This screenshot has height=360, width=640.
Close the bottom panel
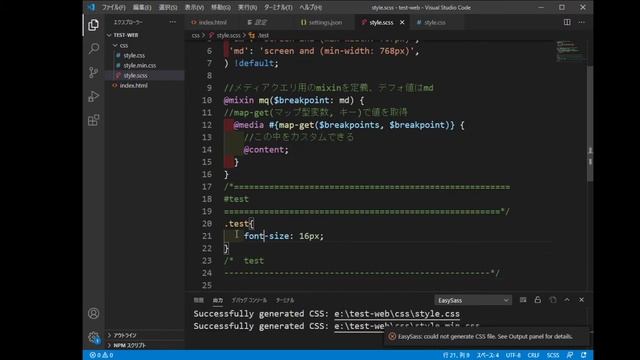click(x=582, y=300)
